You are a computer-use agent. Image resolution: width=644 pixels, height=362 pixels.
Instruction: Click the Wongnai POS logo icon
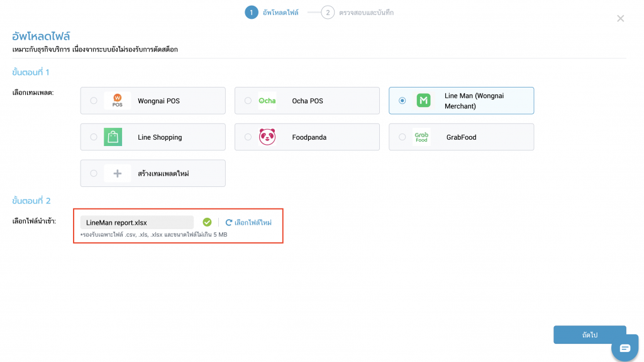click(118, 100)
